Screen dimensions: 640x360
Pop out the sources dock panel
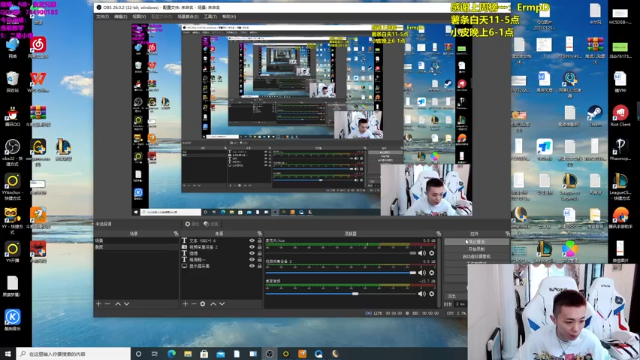(x=259, y=233)
